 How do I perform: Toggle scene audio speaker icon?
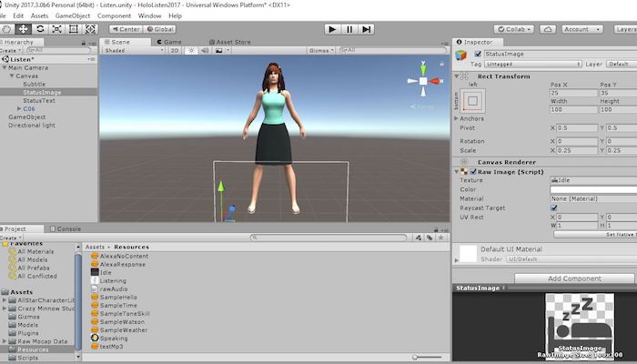205,50
